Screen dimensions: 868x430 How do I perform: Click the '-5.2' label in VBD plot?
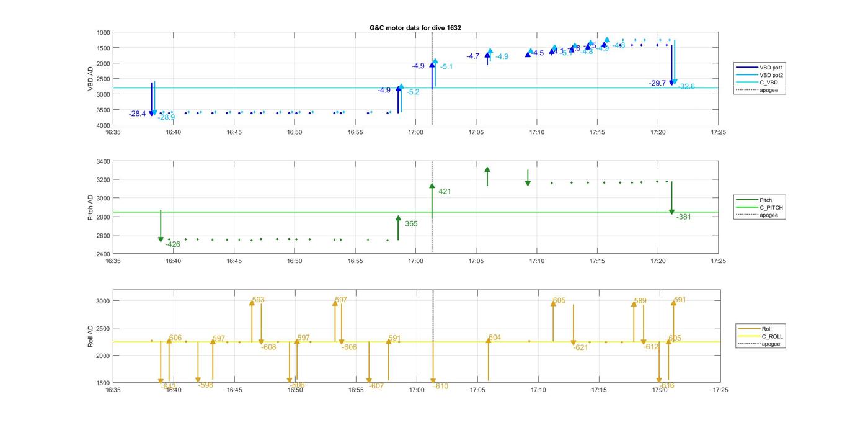[x=413, y=92]
